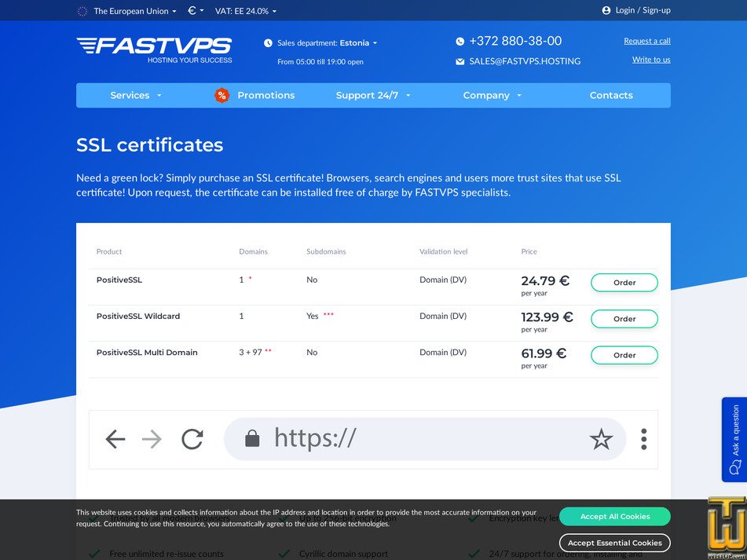
Task: Click the Write to us link
Action: pos(651,60)
